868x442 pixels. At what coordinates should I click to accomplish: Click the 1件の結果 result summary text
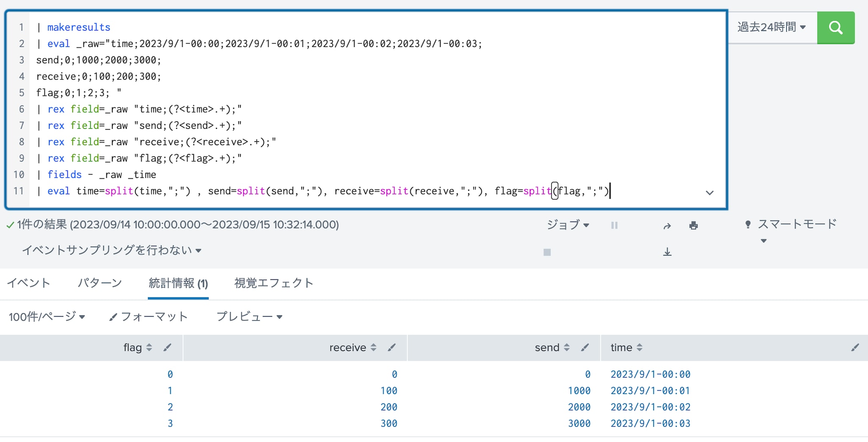pyautogui.click(x=178, y=225)
